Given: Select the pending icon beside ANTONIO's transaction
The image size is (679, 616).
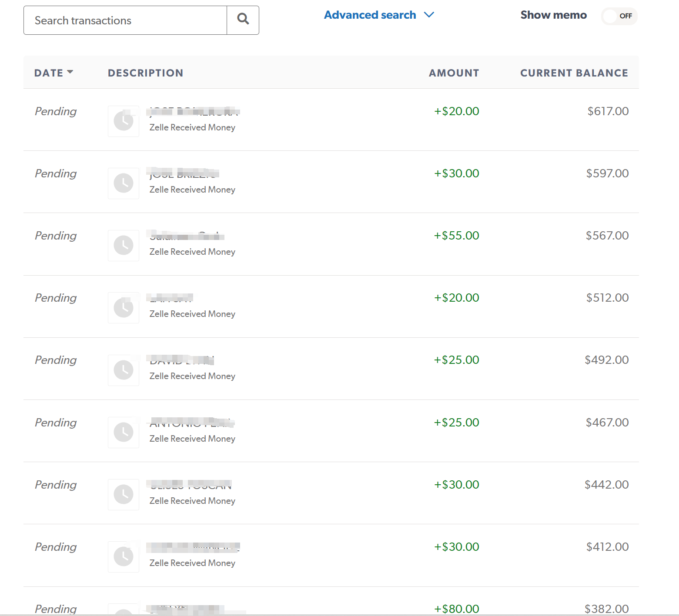Looking at the screenshot, I should pyautogui.click(x=123, y=432).
